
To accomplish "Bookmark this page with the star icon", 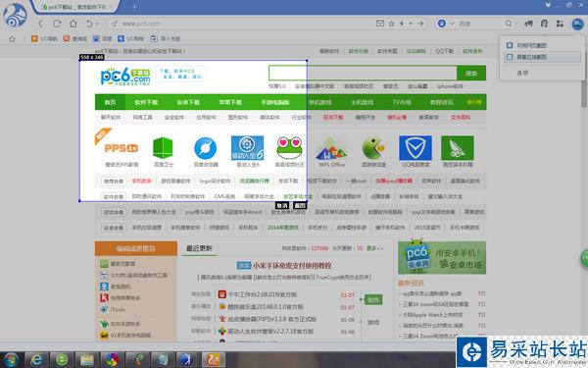I will click(391, 24).
